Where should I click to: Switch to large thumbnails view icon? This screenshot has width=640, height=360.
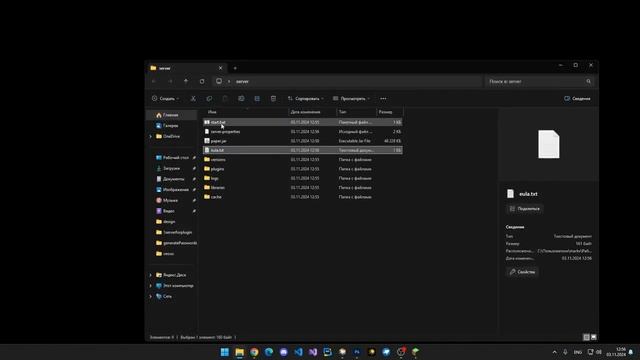pyautogui.click(x=593, y=337)
